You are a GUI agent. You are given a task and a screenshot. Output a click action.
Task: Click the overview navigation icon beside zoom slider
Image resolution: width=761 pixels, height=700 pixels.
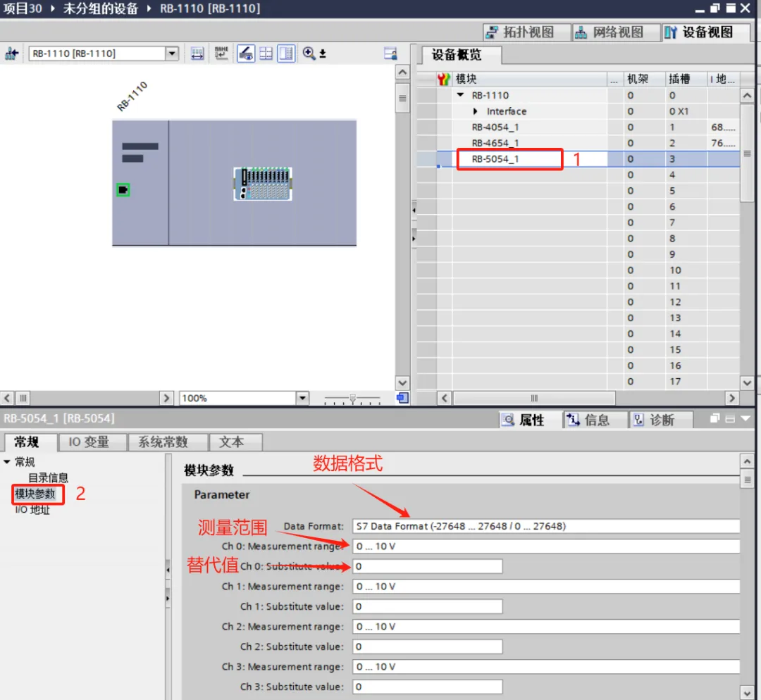pyautogui.click(x=402, y=398)
